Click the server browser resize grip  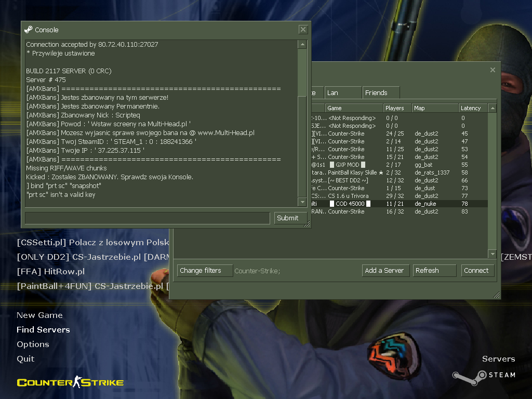click(497, 295)
